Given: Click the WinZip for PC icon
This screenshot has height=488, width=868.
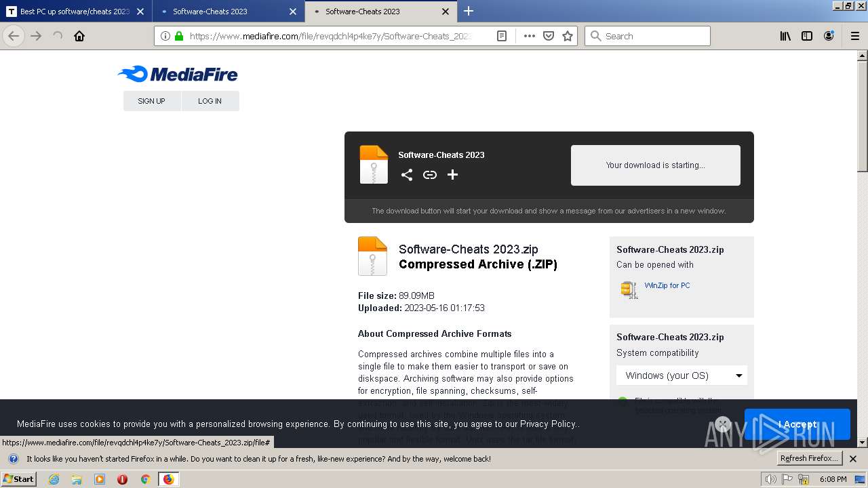Looking at the screenshot, I should (629, 289).
